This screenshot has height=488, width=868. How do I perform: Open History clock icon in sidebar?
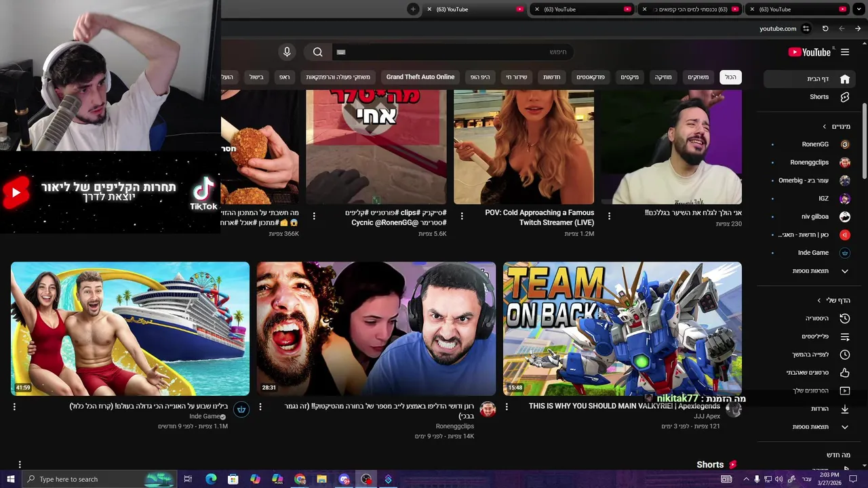pos(845,319)
